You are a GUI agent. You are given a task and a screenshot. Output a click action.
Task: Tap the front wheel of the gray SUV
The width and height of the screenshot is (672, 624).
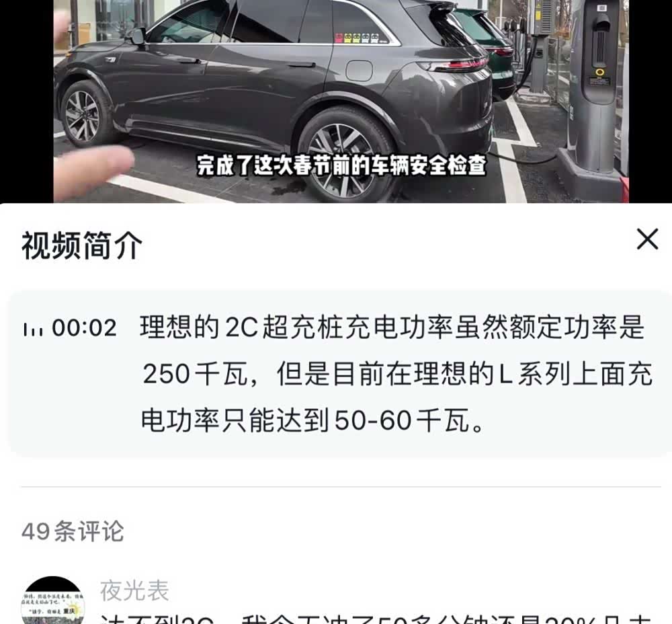83,115
